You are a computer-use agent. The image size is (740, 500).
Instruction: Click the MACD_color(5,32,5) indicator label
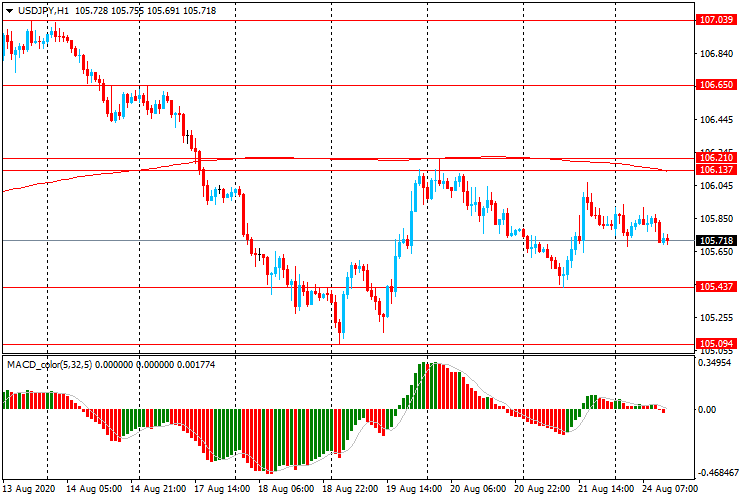[x=50, y=364]
